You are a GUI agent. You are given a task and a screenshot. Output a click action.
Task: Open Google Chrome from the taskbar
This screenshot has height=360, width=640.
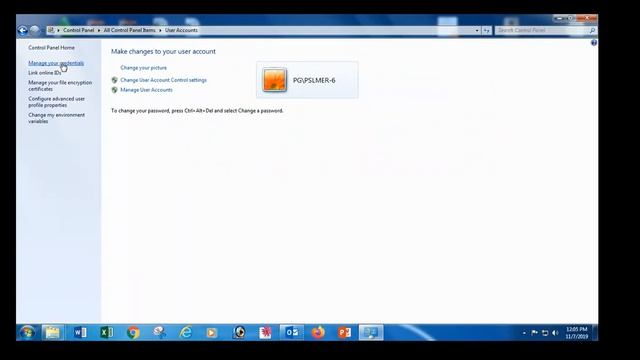pyautogui.click(x=133, y=333)
